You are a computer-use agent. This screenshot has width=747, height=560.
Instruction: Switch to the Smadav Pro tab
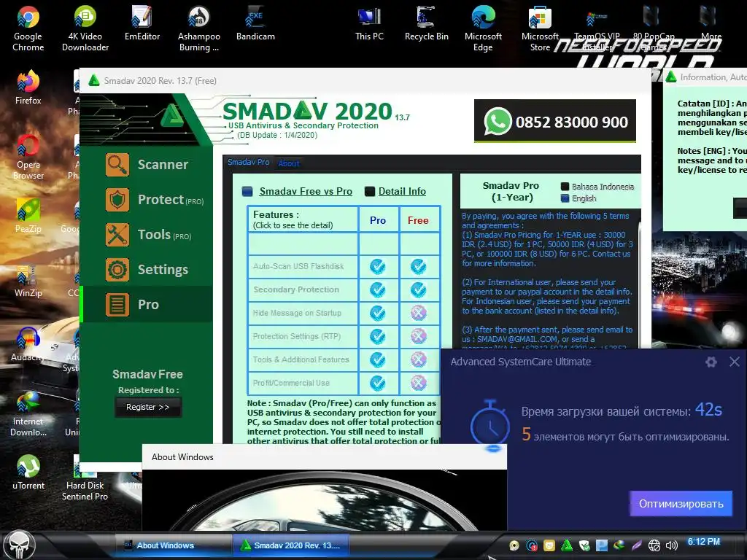point(248,162)
